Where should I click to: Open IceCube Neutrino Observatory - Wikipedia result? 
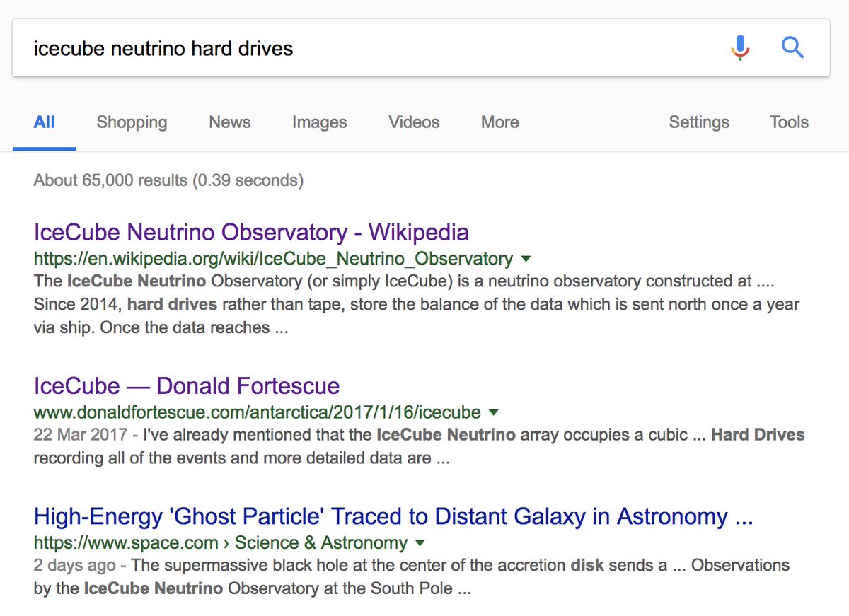click(x=251, y=232)
